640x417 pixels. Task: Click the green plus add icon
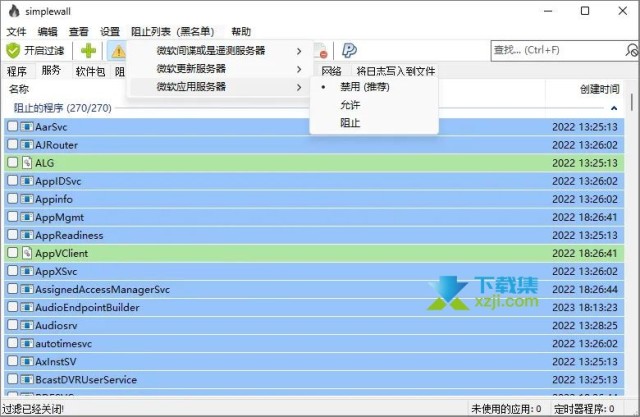(x=88, y=51)
